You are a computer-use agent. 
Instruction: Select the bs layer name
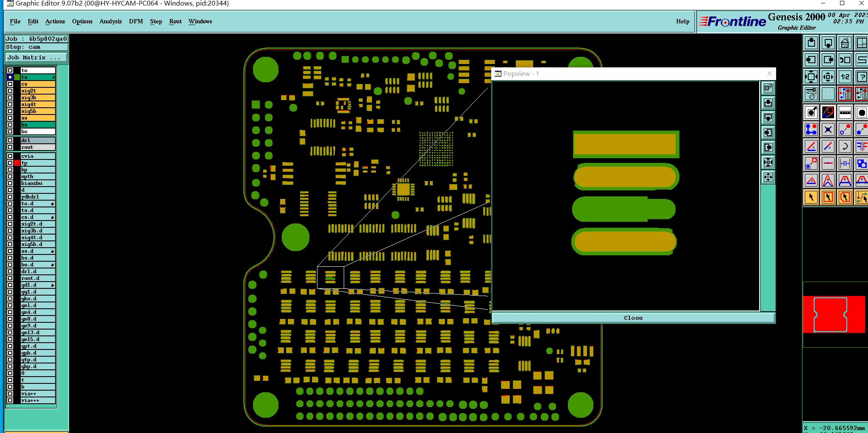pyautogui.click(x=38, y=125)
